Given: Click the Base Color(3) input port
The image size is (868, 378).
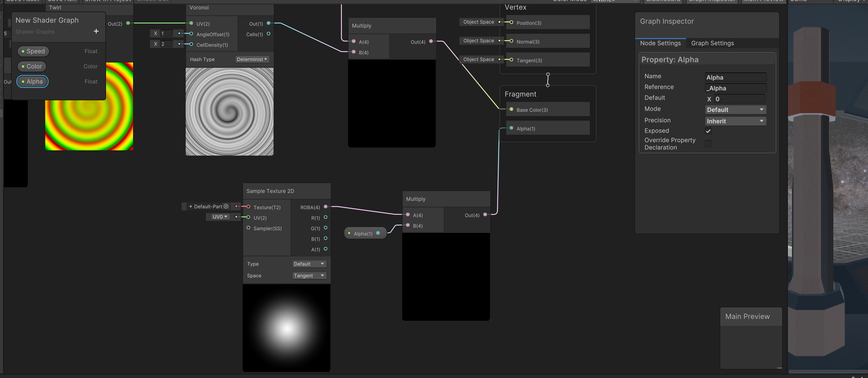Looking at the screenshot, I should click(x=511, y=109).
